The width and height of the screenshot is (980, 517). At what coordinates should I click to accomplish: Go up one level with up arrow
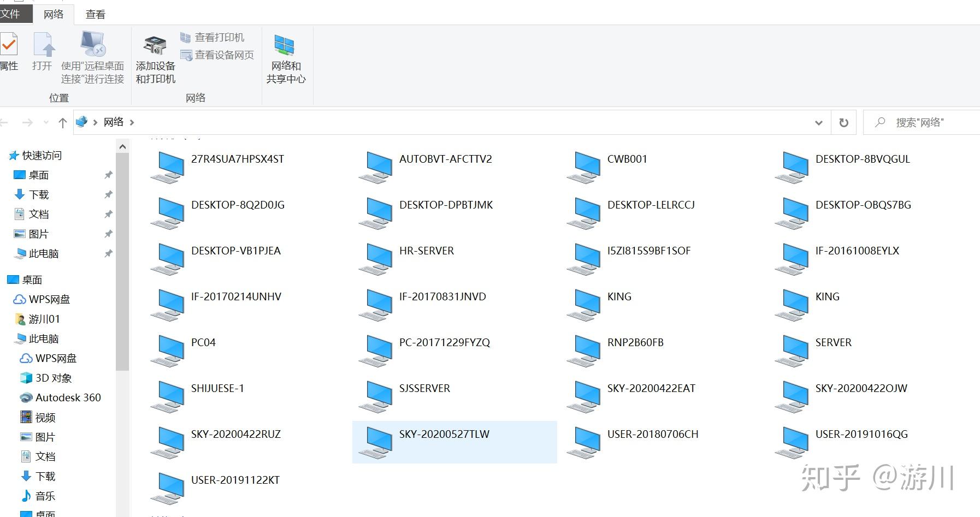63,122
